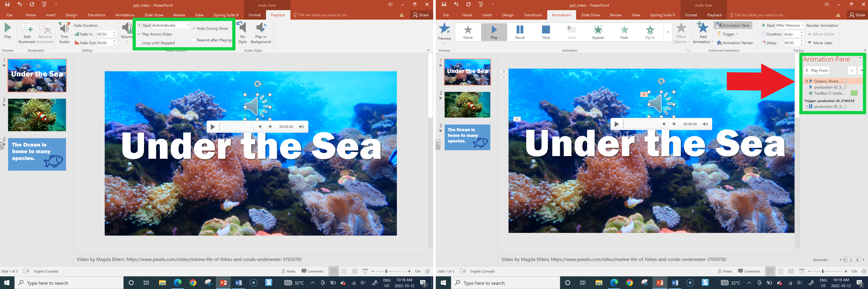Open Google Chrome from the left taskbar
This screenshot has width=868, height=289.
(x=193, y=283)
